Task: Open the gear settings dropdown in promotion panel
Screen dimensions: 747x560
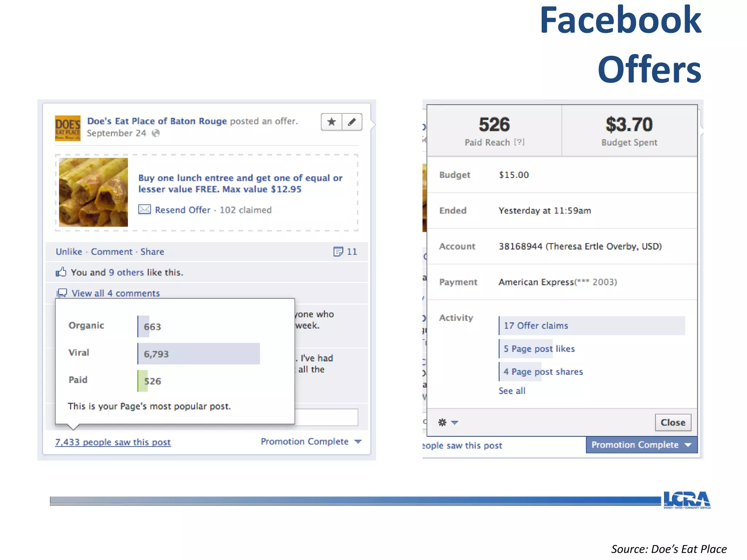Action: click(448, 423)
